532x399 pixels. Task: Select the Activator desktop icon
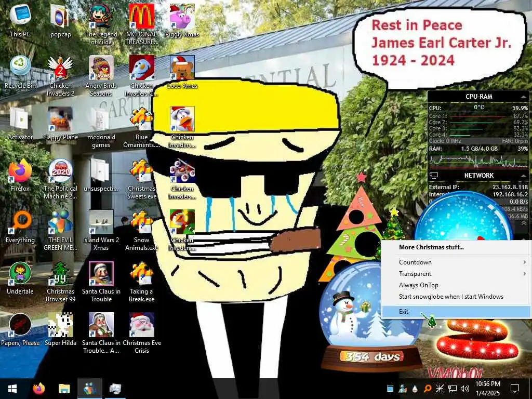[20, 124]
